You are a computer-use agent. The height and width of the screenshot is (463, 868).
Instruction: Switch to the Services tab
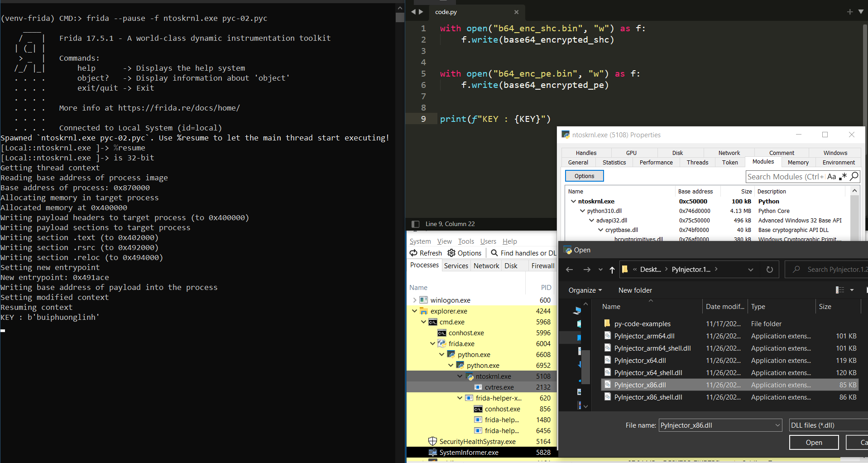coord(456,266)
